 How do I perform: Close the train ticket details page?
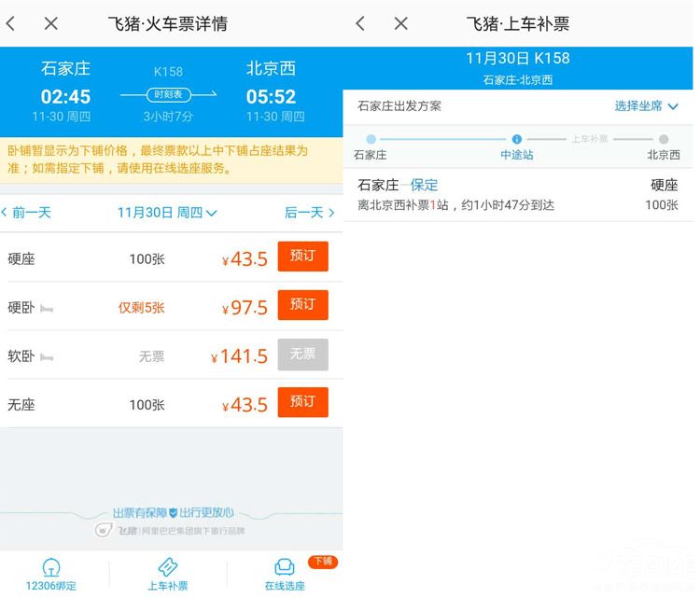(x=51, y=23)
